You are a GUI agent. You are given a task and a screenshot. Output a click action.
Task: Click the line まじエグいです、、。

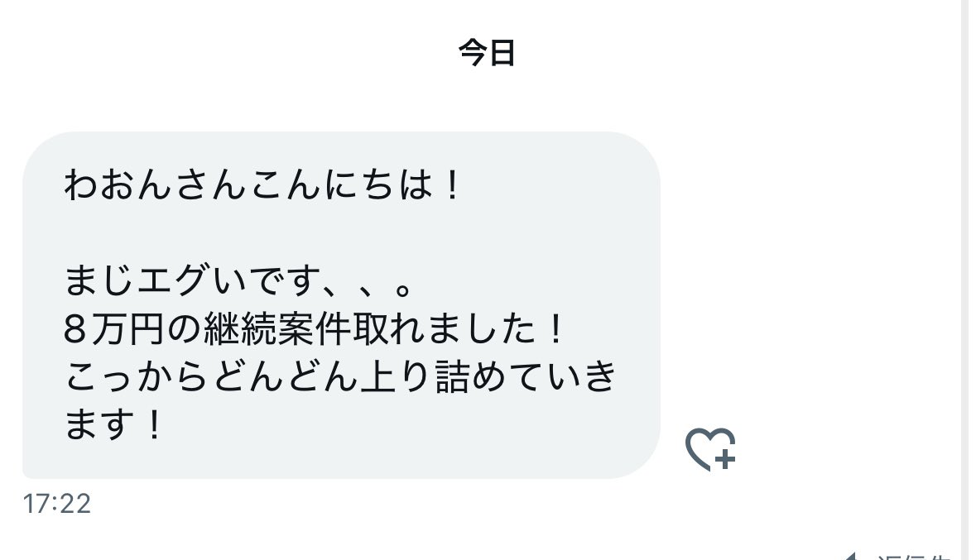coord(238,280)
